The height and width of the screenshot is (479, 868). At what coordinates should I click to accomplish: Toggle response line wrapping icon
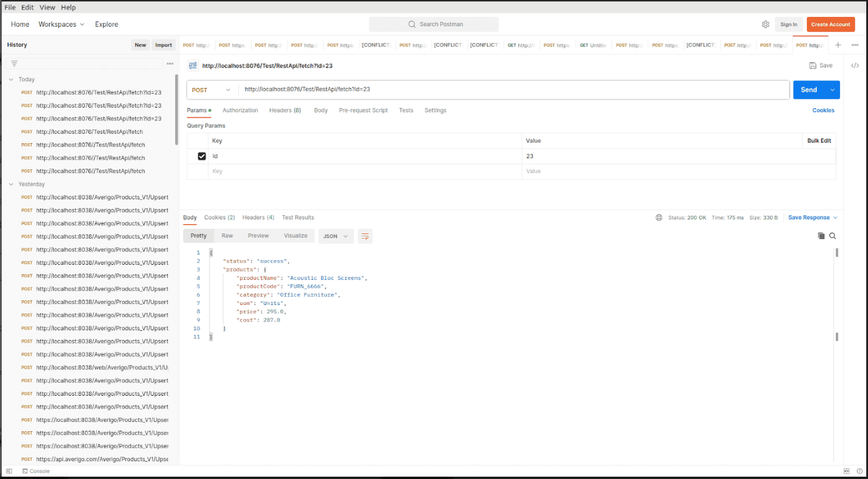pyautogui.click(x=365, y=236)
